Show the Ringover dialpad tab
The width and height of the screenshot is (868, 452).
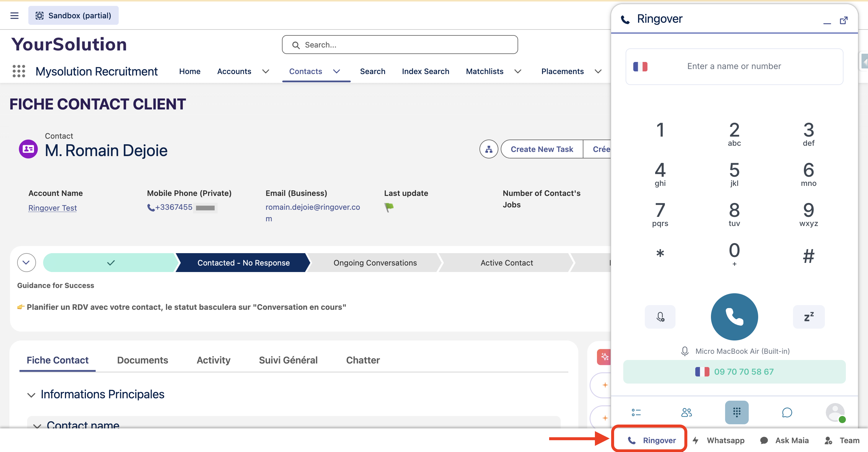click(x=737, y=412)
